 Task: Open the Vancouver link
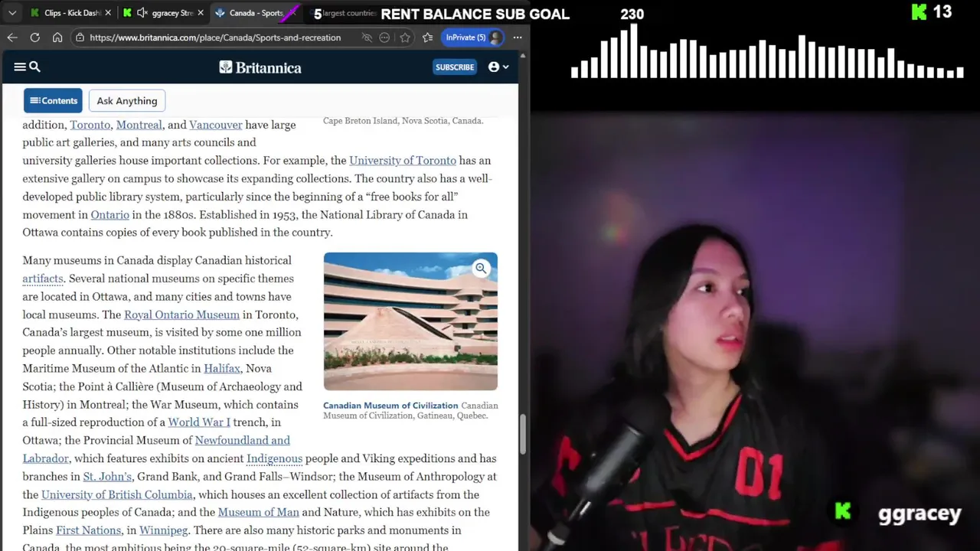pos(216,125)
